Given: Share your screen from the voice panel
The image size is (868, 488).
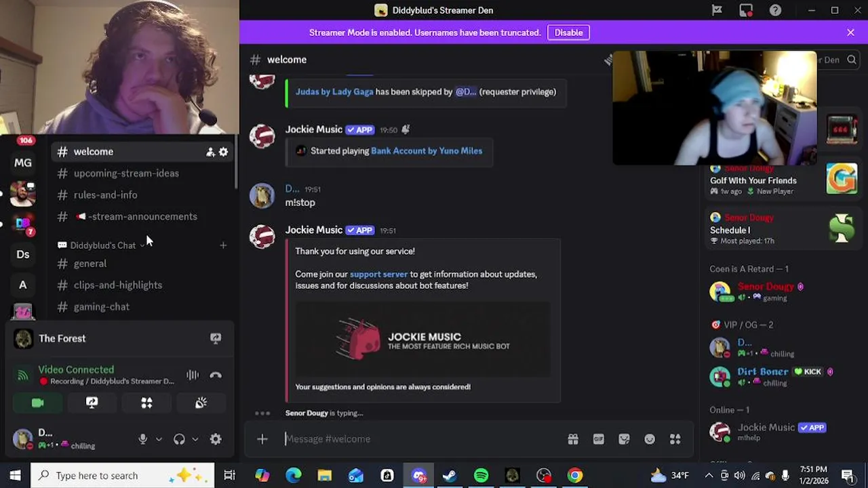Looking at the screenshot, I should 92,403.
